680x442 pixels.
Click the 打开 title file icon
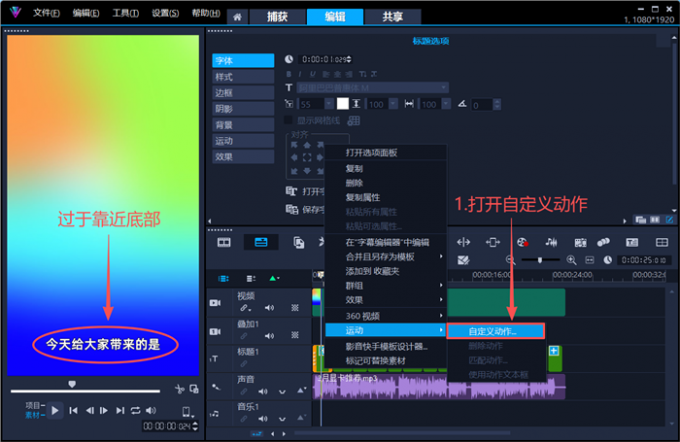point(291,191)
